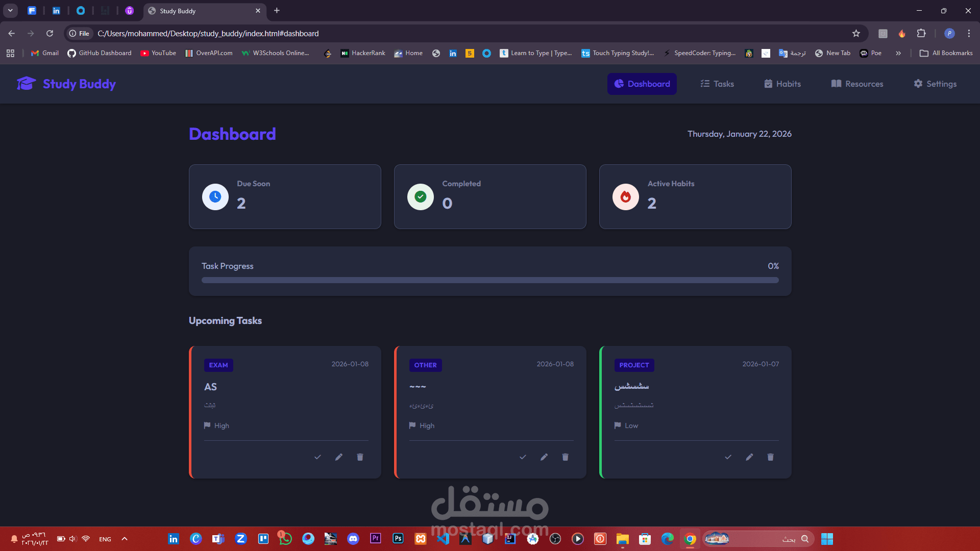The width and height of the screenshot is (980, 551).
Task: Expand the hidden bookmarks chevron
Action: coord(898,53)
